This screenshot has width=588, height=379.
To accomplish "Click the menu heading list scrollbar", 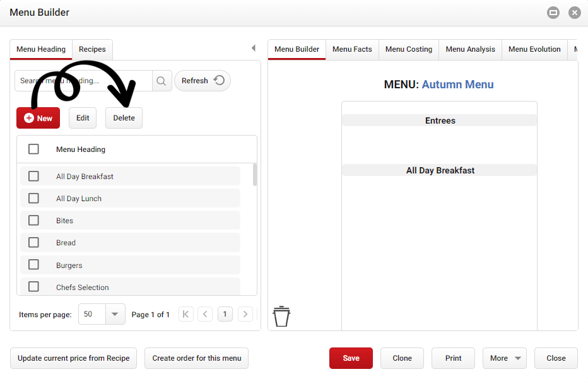I will [x=255, y=175].
